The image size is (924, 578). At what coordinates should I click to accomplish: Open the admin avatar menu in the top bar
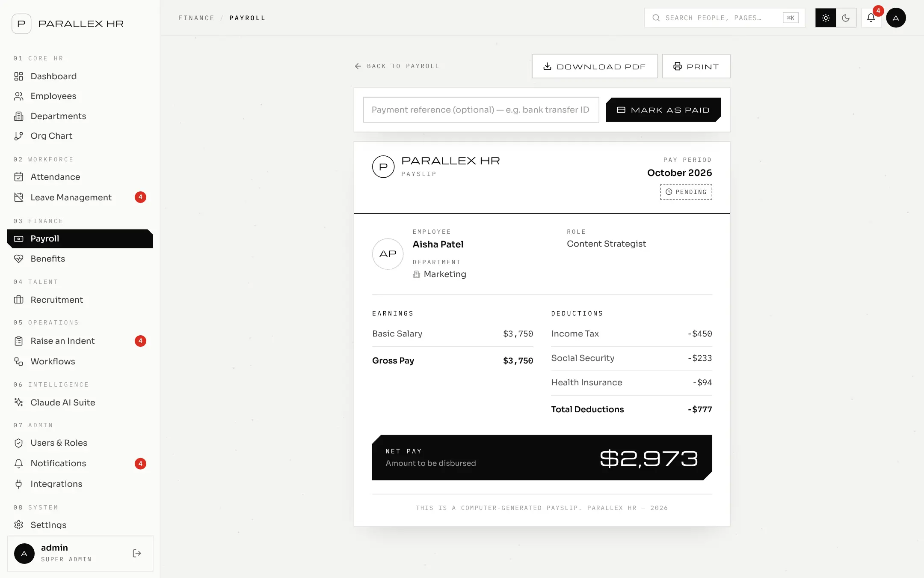[x=896, y=18]
